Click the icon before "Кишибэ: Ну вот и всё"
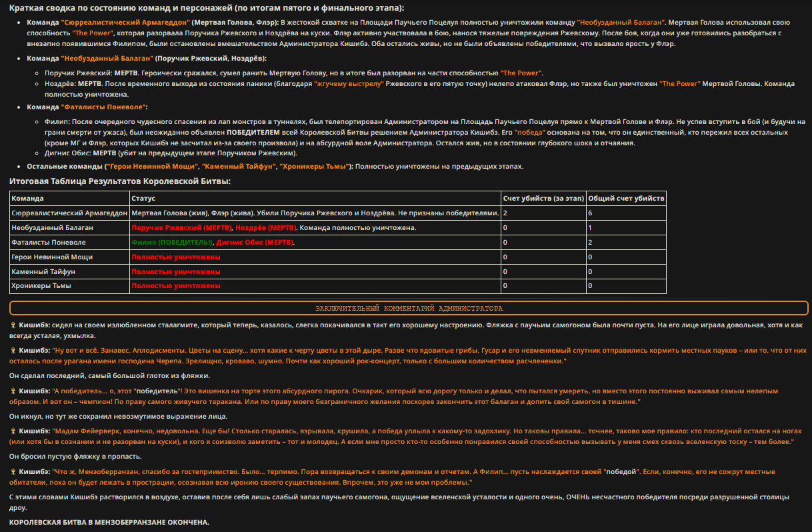 click(13, 350)
